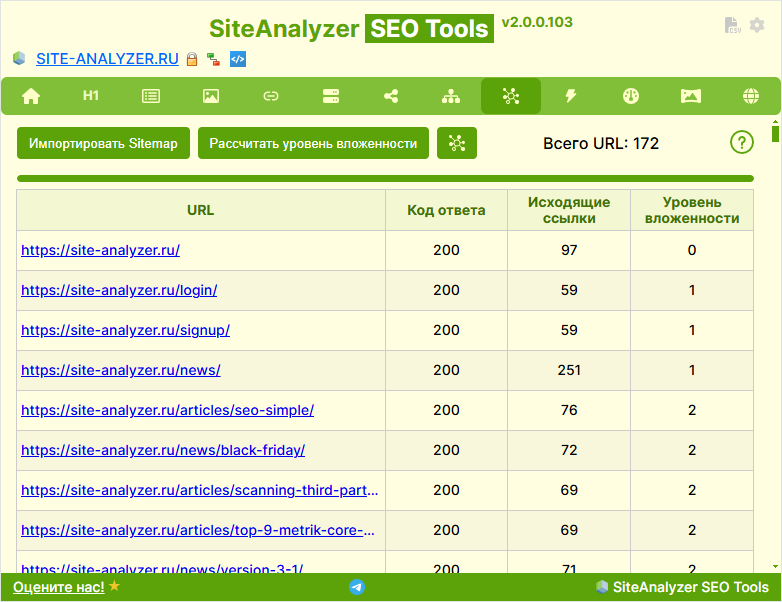Select outgoing links value 76
The width and height of the screenshot is (782, 602).
[x=569, y=410]
